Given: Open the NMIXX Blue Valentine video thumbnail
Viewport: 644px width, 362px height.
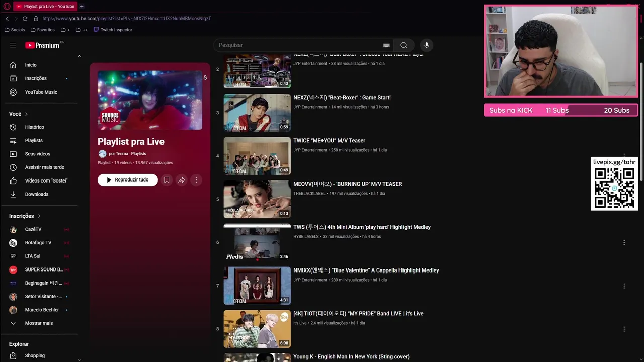Looking at the screenshot, I should [257, 286].
